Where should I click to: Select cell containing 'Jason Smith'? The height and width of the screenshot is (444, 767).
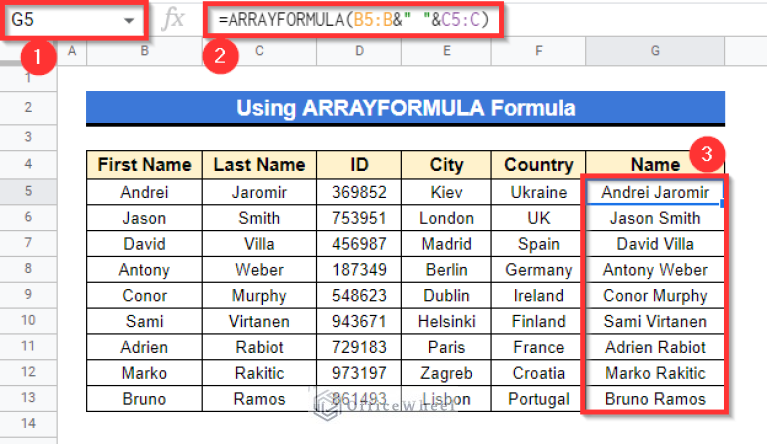(x=655, y=218)
